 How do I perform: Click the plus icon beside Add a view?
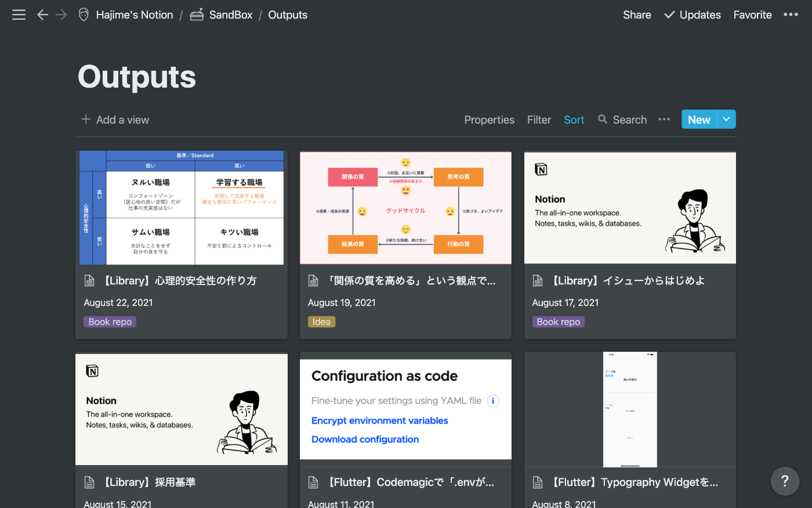click(x=86, y=119)
